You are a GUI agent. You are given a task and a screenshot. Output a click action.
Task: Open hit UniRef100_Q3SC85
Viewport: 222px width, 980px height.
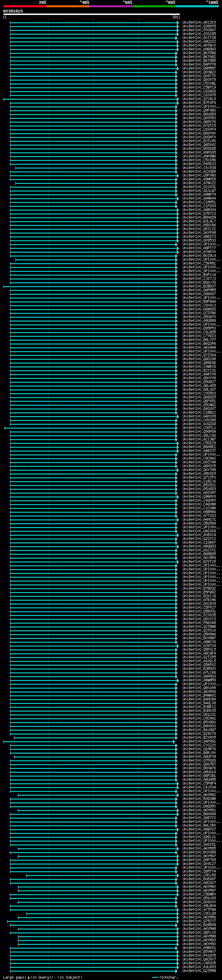(199, 34)
